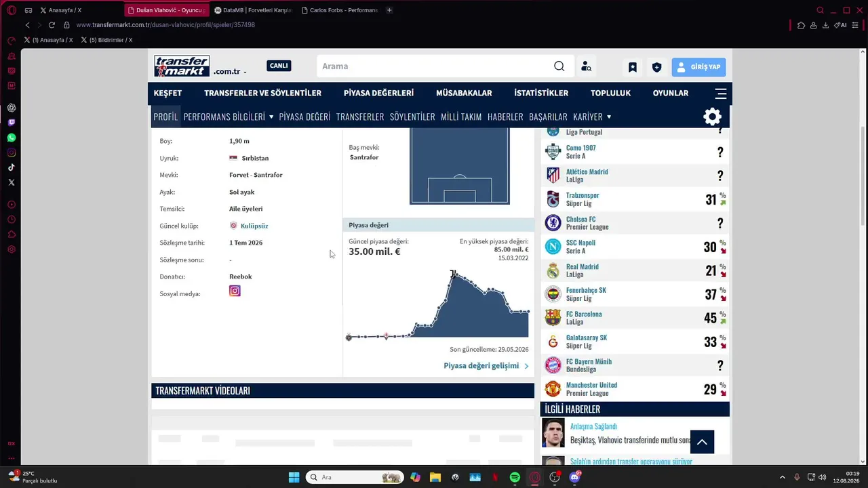Open the browser extensions icon
The height and width of the screenshot is (488, 868).
coord(801,25)
